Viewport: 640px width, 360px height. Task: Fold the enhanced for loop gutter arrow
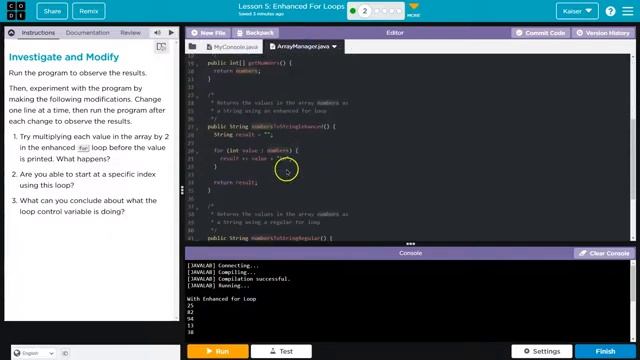(197, 151)
